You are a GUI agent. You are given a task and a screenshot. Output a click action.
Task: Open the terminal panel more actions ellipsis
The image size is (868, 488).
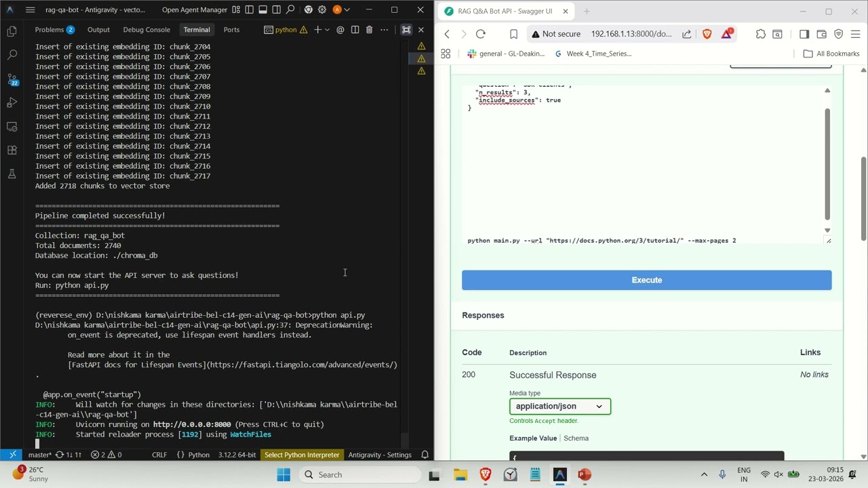384,30
